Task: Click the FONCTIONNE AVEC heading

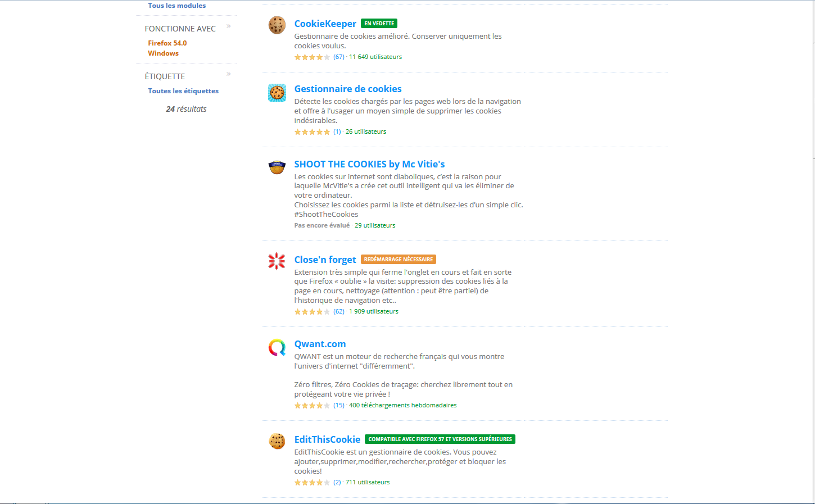Action: (180, 29)
